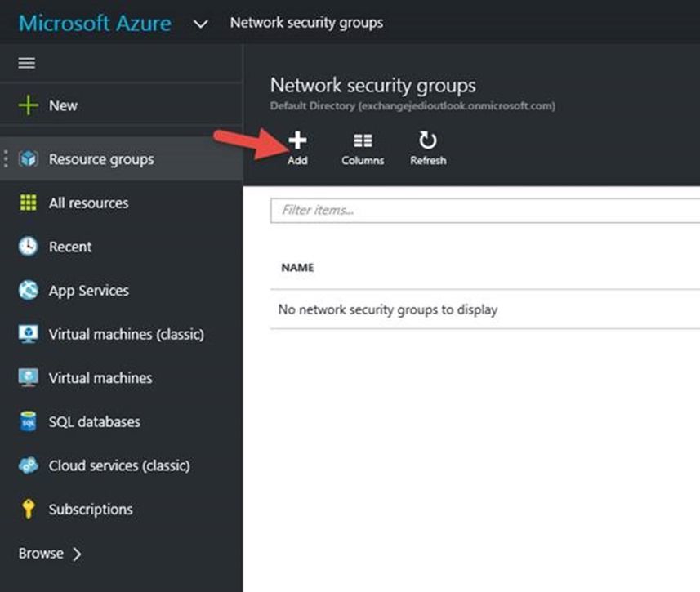The height and width of the screenshot is (592, 700).
Task: Click the Network security groups breadcrumb
Action: coord(306,23)
